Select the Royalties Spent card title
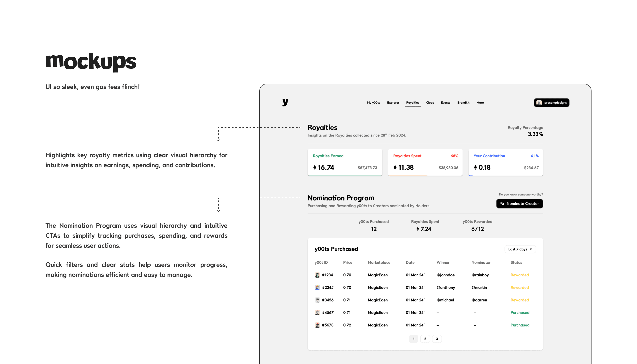This screenshot has width=637, height=364. point(407,156)
